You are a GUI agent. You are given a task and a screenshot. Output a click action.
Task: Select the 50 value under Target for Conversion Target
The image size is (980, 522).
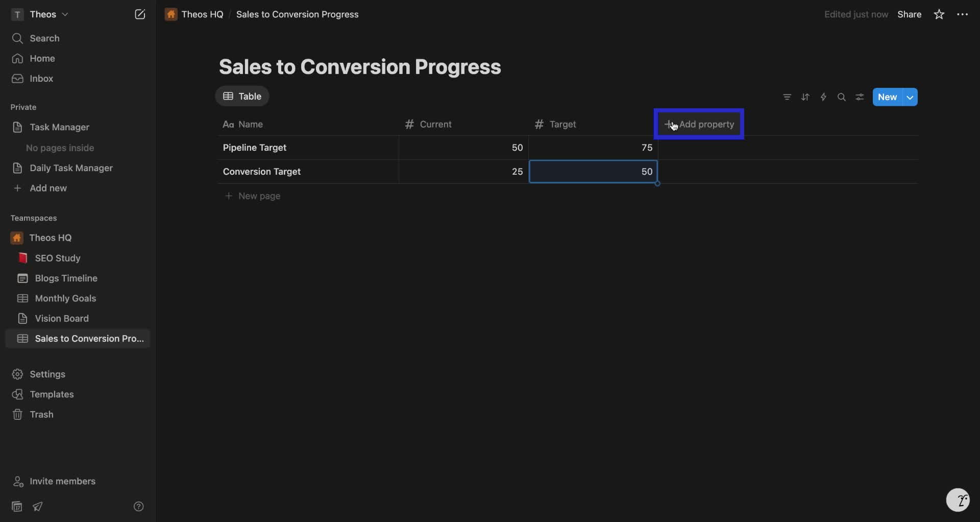(x=594, y=172)
